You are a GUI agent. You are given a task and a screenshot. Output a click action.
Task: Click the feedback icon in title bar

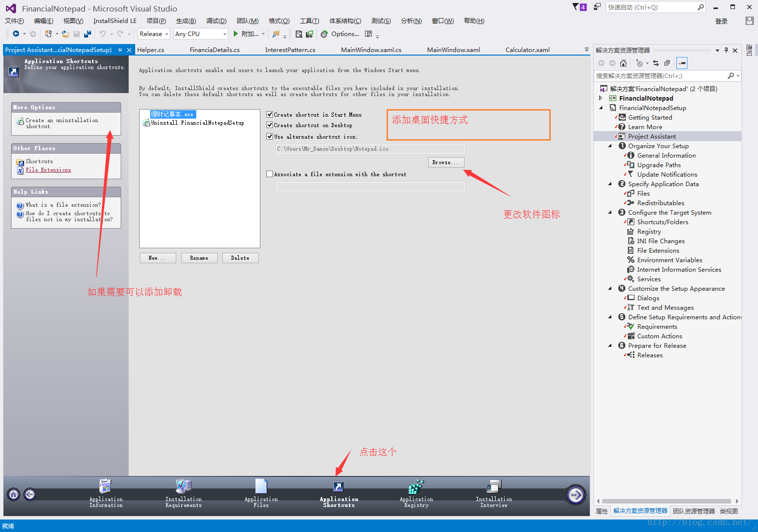point(597,7)
